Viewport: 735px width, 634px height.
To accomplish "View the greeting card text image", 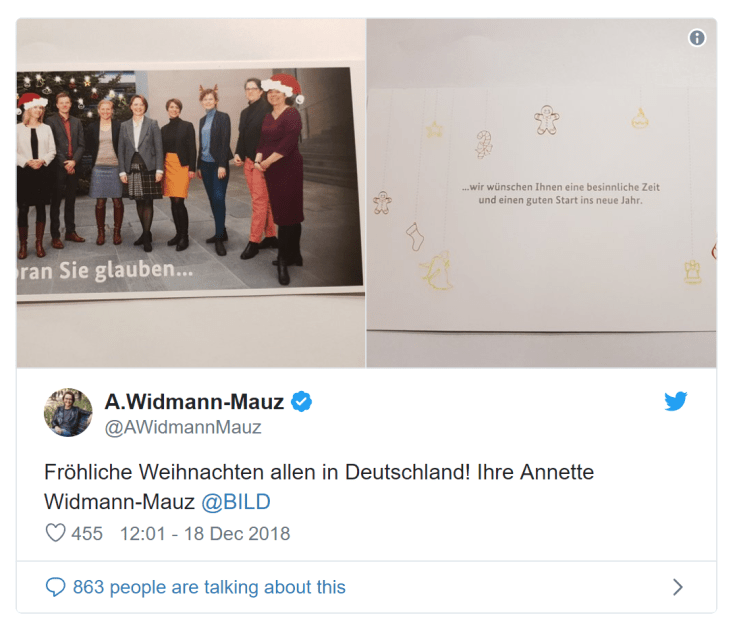I will (x=541, y=193).
